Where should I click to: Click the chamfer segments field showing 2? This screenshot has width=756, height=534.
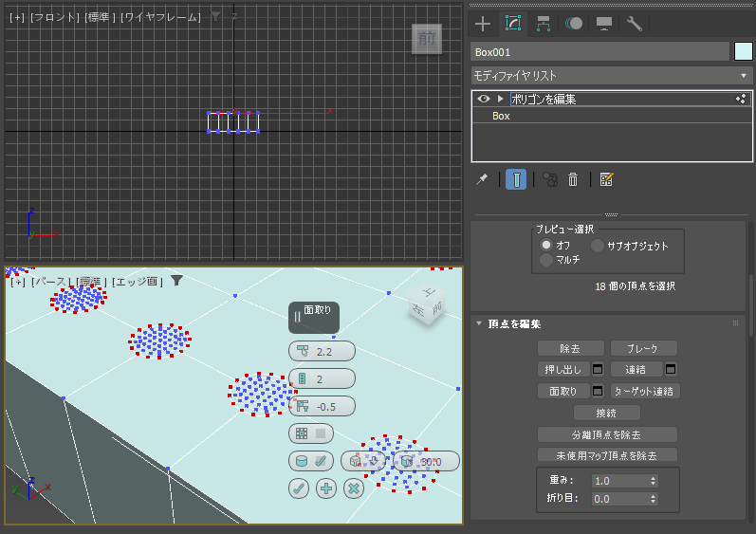point(323,378)
